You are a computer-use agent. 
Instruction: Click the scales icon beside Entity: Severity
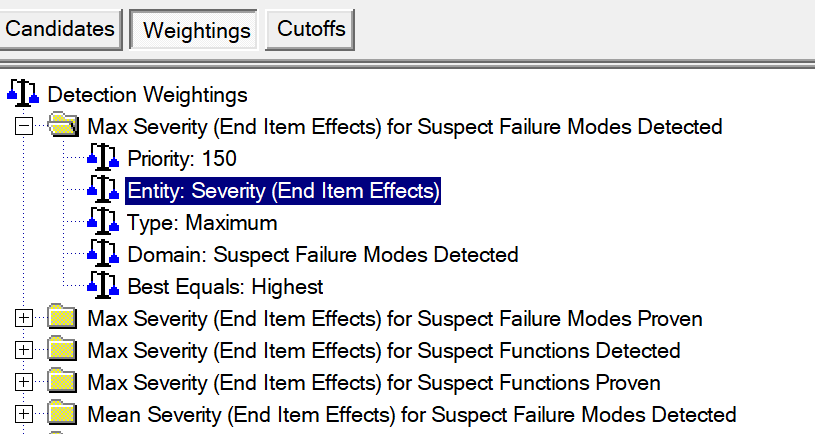point(103,190)
